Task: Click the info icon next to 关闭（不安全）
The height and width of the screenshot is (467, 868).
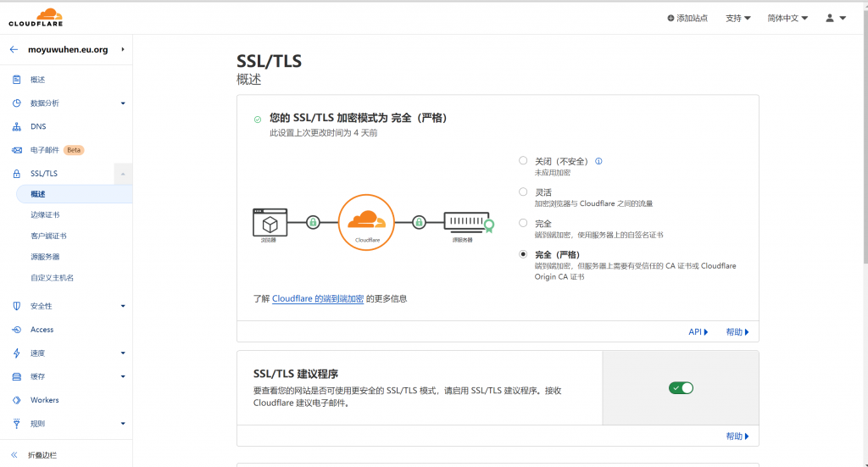Action: [x=598, y=162]
